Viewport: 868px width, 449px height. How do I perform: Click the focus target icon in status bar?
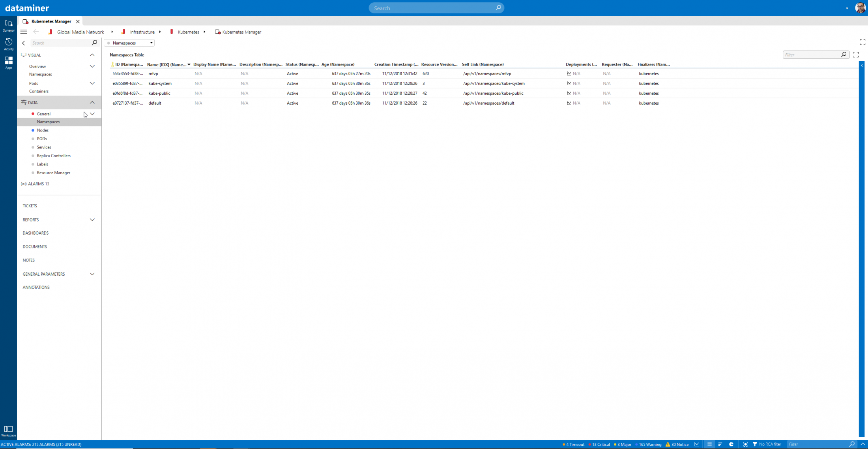tap(745, 444)
